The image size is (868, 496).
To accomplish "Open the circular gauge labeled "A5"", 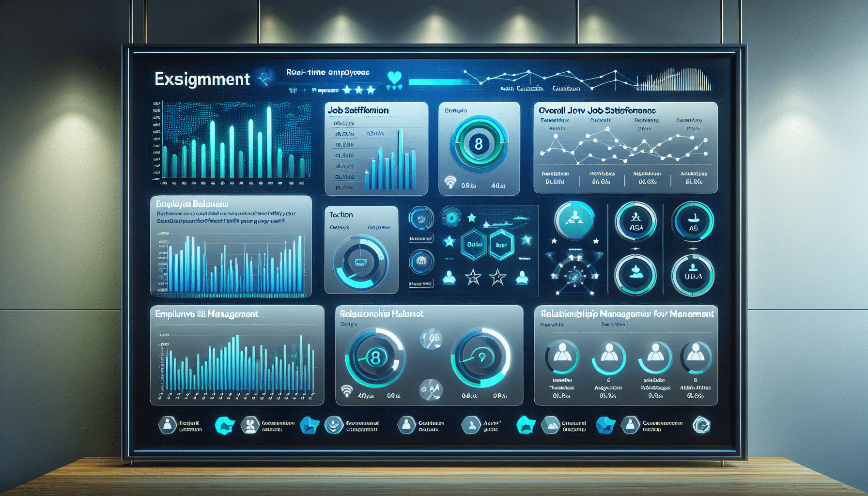I will [x=693, y=221].
